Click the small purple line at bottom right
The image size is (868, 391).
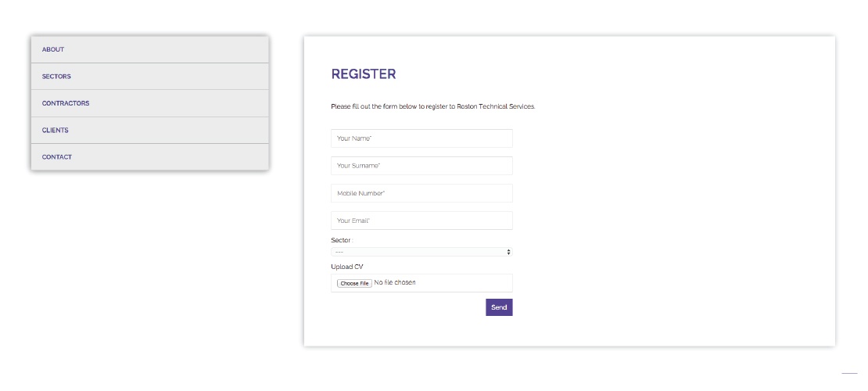click(x=849, y=374)
